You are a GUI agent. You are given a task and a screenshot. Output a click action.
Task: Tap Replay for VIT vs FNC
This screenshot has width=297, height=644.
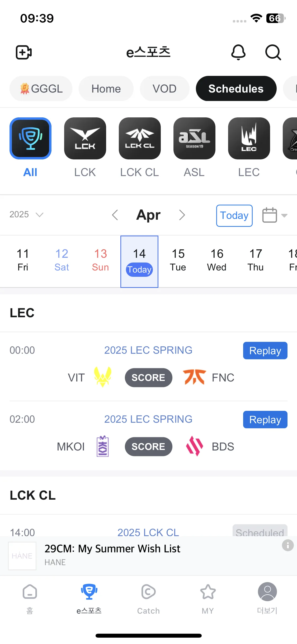point(265,351)
